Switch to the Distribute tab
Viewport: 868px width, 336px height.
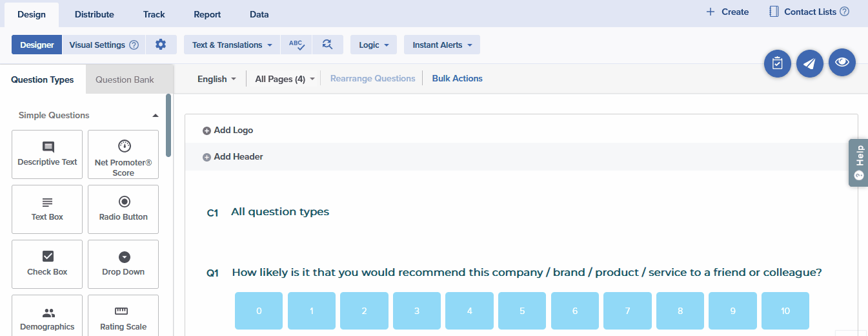tap(94, 14)
